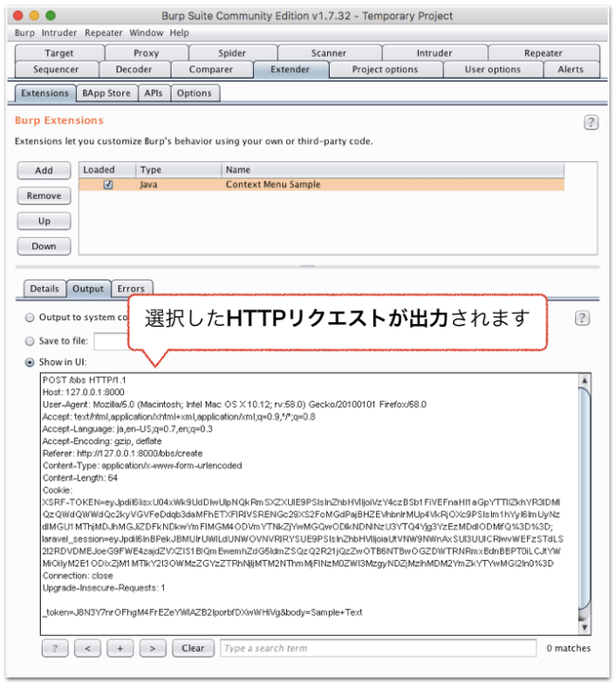Open the Window menu
The height and width of the screenshot is (684, 616).
(x=146, y=33)
